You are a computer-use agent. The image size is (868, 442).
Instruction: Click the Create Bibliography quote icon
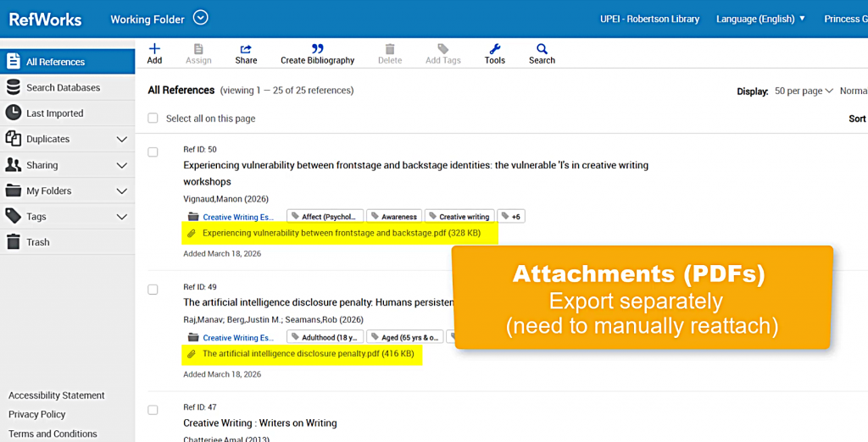click(x=317, y=50)
